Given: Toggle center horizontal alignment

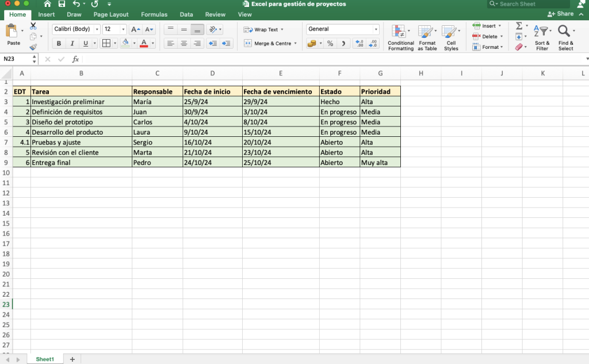Looking at the screenshot, I should 184,43.
